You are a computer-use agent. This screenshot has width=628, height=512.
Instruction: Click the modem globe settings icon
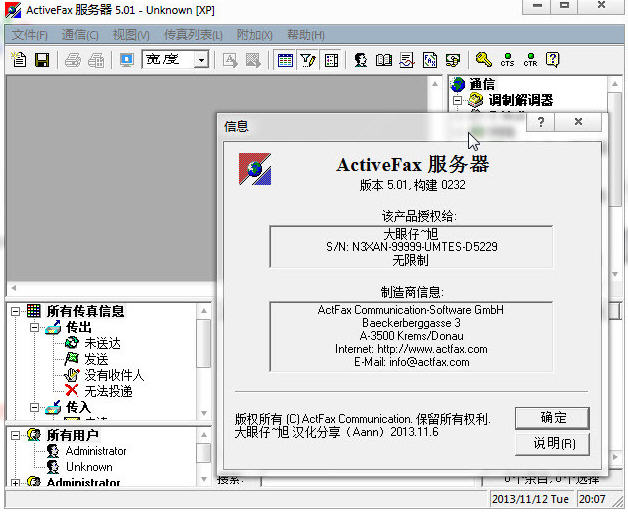[453, 60]
